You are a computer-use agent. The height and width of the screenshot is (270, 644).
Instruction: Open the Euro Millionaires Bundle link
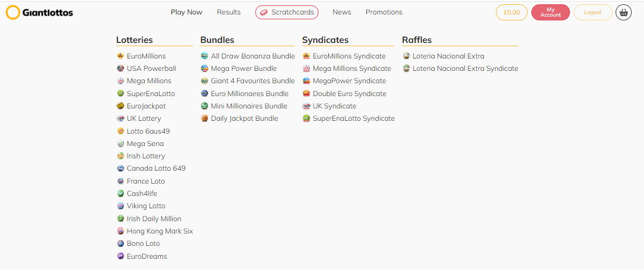pyautogui.click(x=249, y=93)
